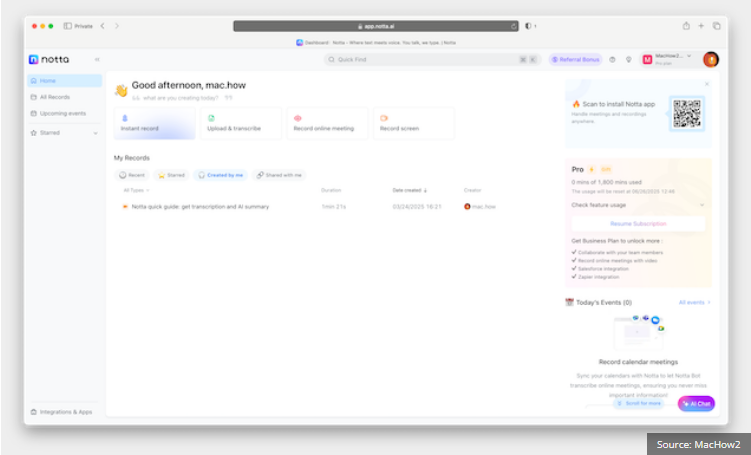Reload the page via refresh icon

point(513,26)
